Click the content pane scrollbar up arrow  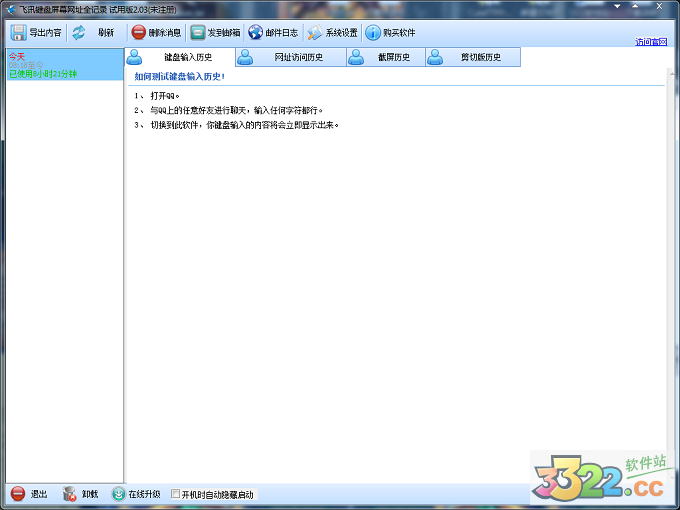point(672,74)
